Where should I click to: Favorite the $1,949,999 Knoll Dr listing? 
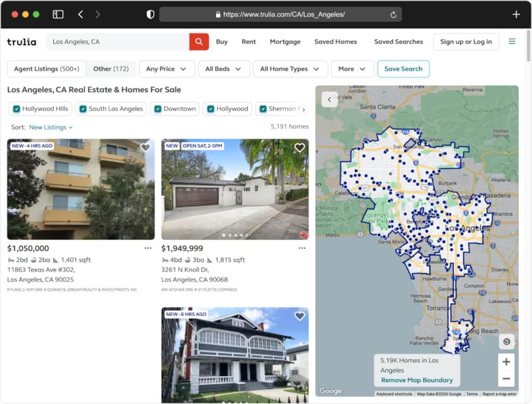299,147
